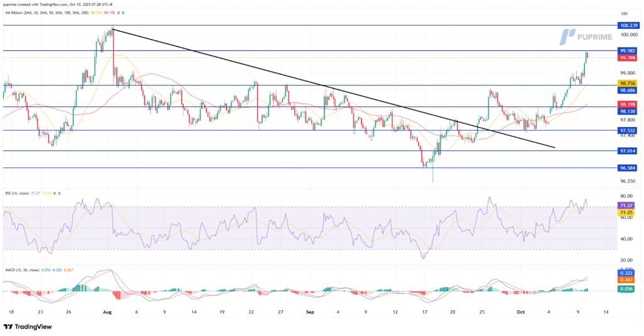Click the red 99.398 current price tag
This screenshot has width=644, height=336.
[628, 58]
